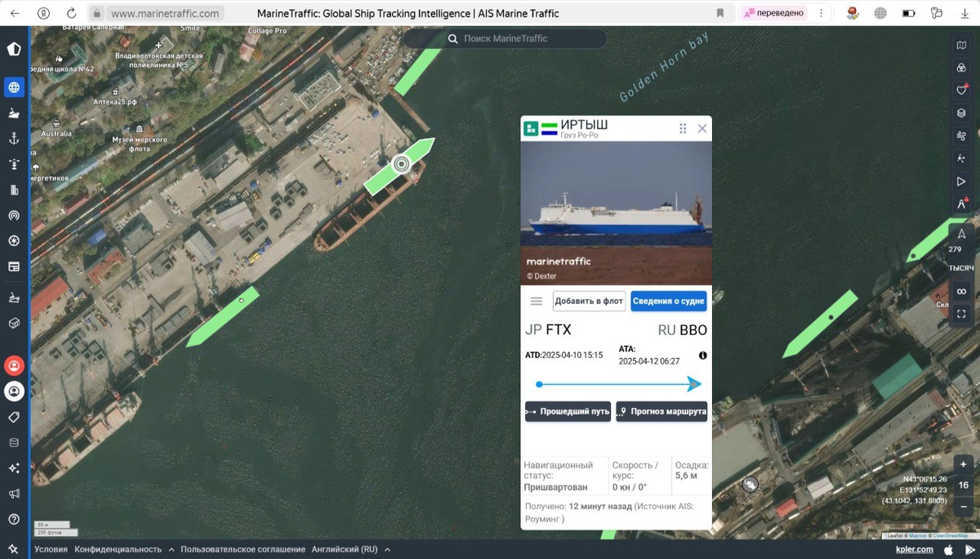This screenshot has height=559, width=980.
Task: Click the Прогноз маршрута button
Action: [x=661, y=411]
